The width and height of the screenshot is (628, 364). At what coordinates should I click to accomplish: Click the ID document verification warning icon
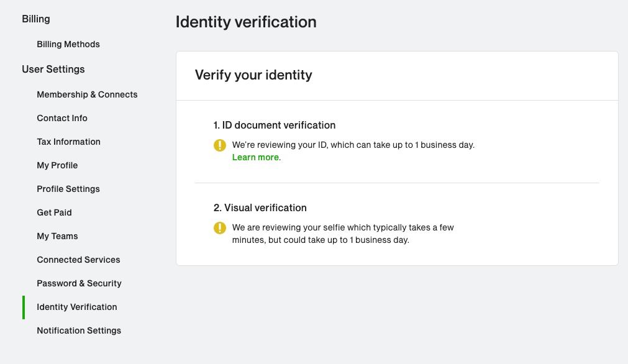[219, 145]
